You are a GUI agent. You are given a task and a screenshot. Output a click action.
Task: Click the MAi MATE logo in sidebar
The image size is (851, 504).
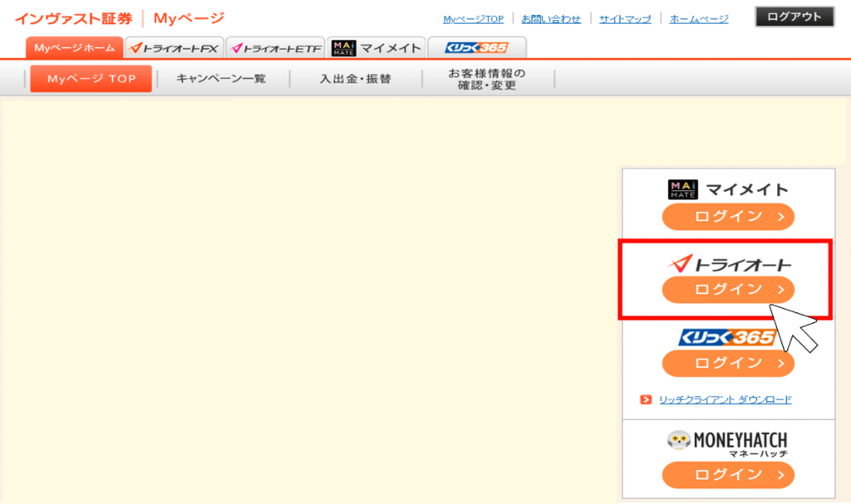[x=683, y=189]
